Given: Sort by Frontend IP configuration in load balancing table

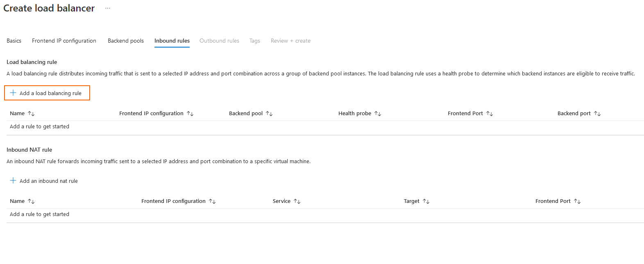Looking at the screenshot, I should [190, 114].
